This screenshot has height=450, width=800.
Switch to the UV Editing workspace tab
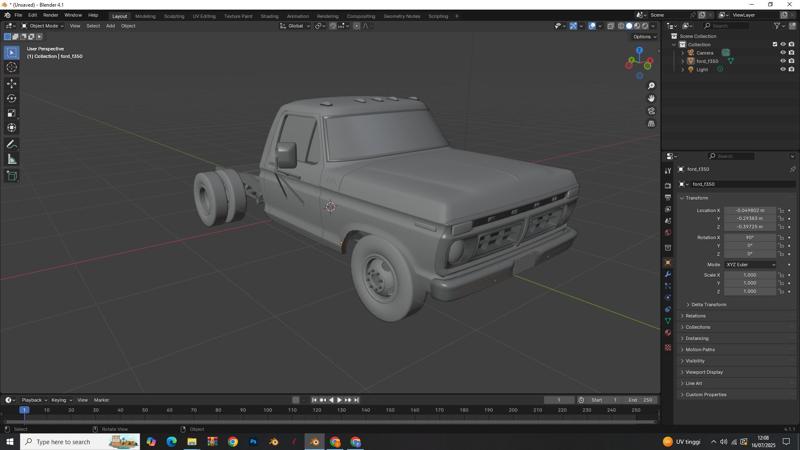pyautogui.click(x=204, y=16)
